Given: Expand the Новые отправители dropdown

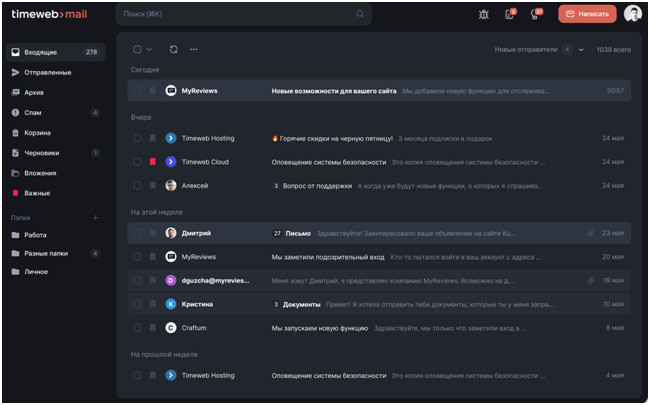Looking at the screenshot, I should pos(581,49).
